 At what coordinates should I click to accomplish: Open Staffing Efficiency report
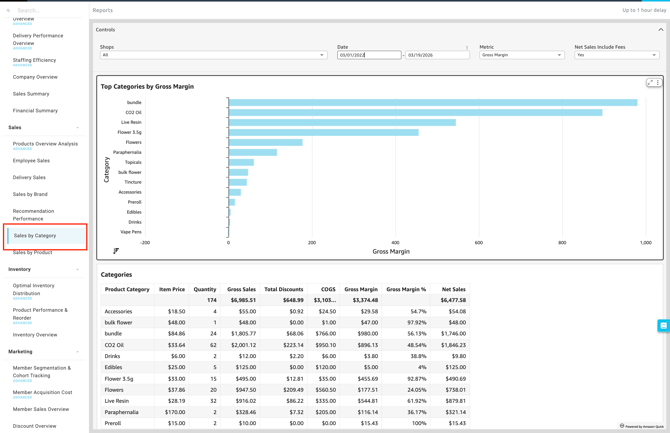pyautogui.click(x=34, y=60)
